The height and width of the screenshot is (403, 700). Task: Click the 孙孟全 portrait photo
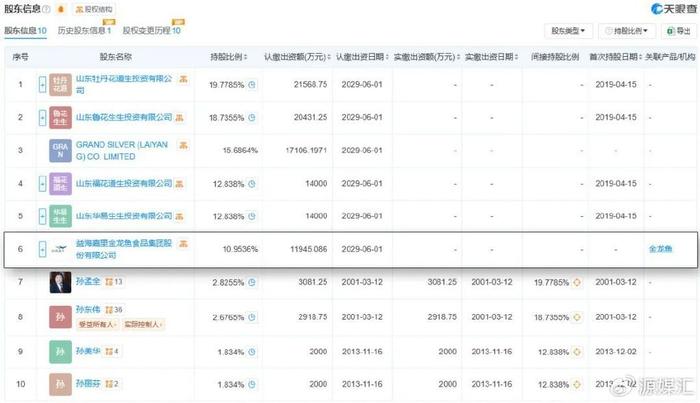point(60,282)
